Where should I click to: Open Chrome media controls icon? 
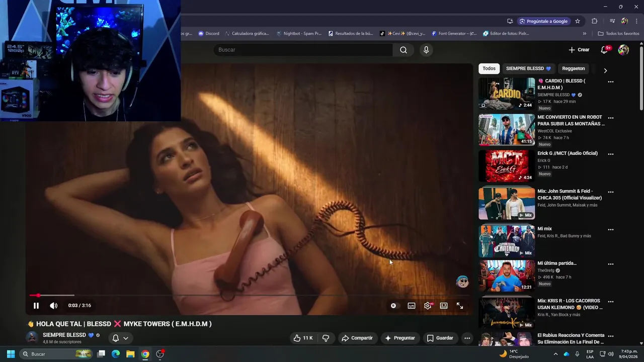pos(612,21)
